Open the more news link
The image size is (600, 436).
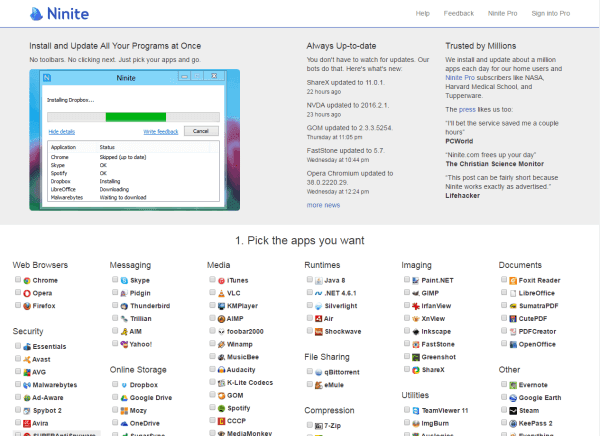pyautogui.click(x=323, y=205)
